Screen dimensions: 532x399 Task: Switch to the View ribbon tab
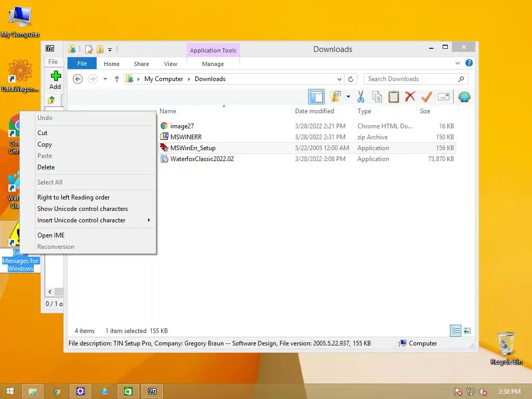(170, 64)
